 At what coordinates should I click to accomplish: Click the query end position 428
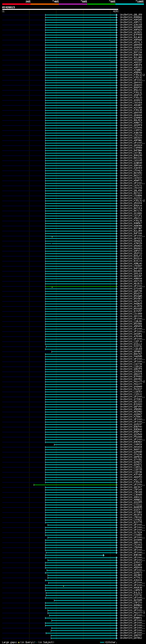(x=115, y=11)
